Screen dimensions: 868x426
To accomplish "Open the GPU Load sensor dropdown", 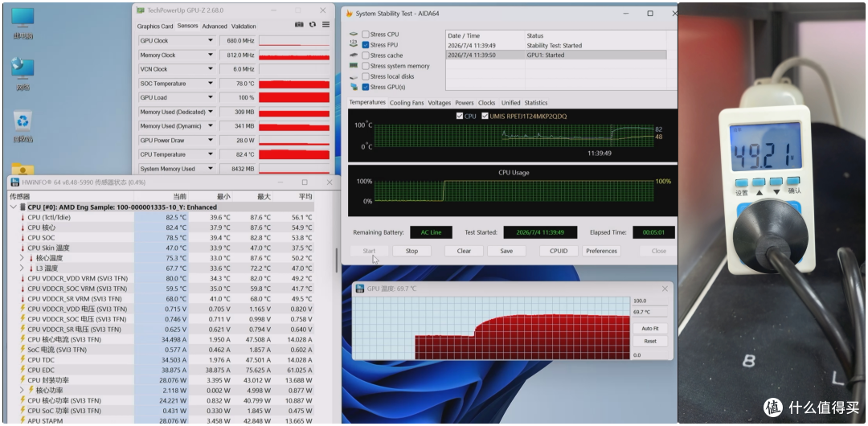I will tap(211, 97).
